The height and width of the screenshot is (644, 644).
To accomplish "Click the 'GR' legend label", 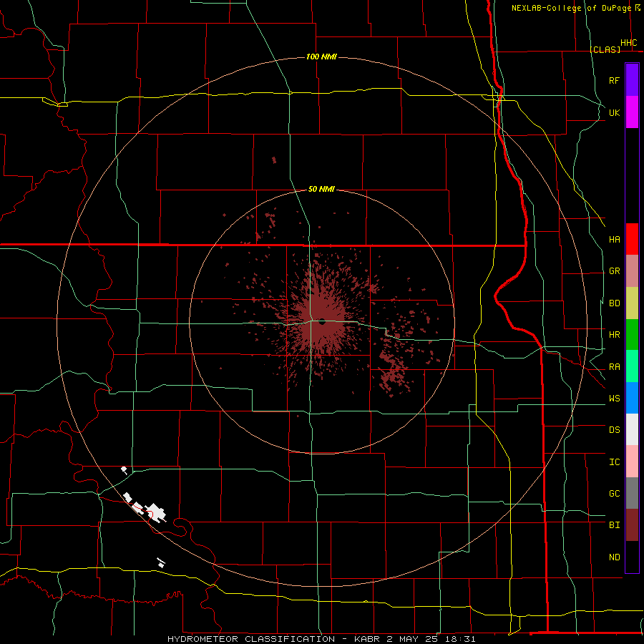I will (x=615, y=271).
